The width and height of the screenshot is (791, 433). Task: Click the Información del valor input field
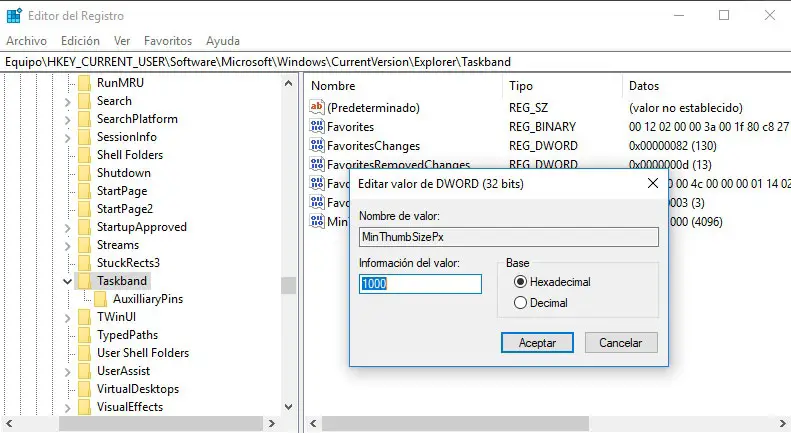point(420,284)
